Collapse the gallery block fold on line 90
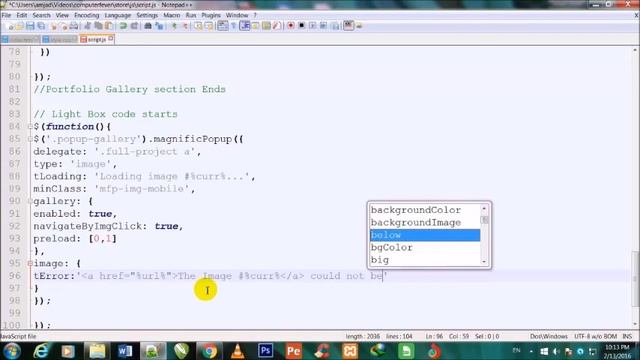Image resolution: width=640 pixels, height=360 pixels. click(x=30, y=201)
